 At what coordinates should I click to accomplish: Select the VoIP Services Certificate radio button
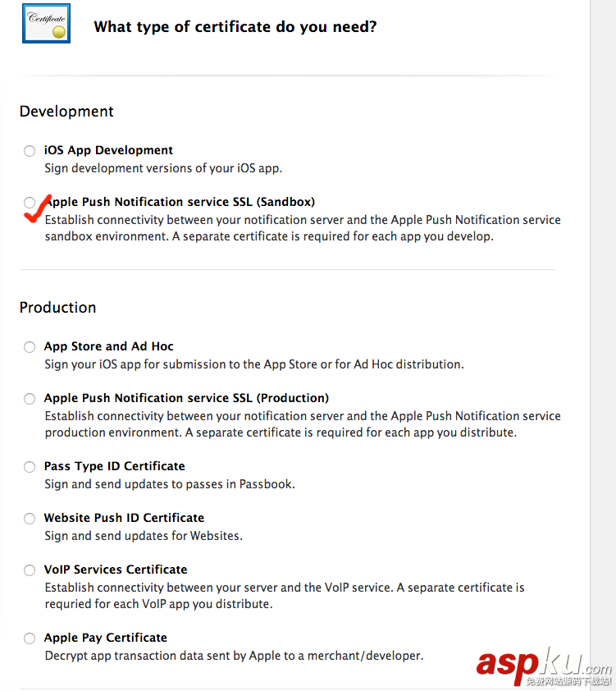tap(30, 570)
